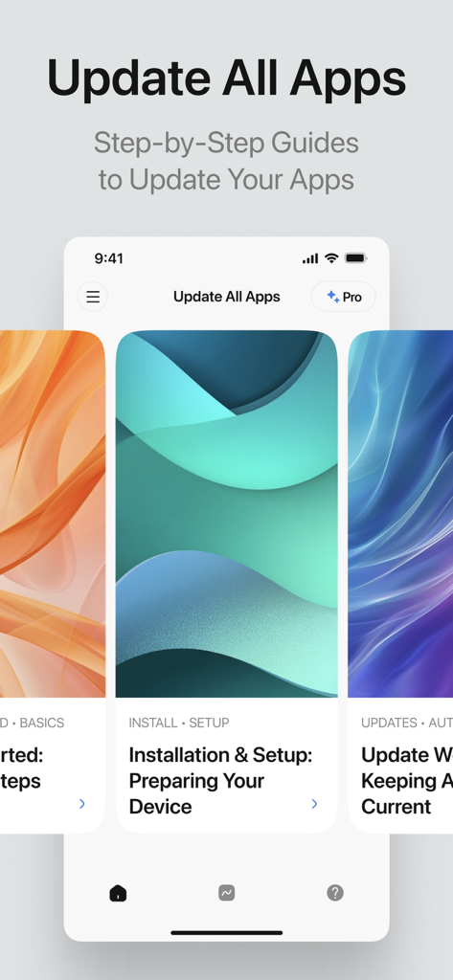Tap chevron on the Basics card
The image size is (453, 980).
(82, 804)
